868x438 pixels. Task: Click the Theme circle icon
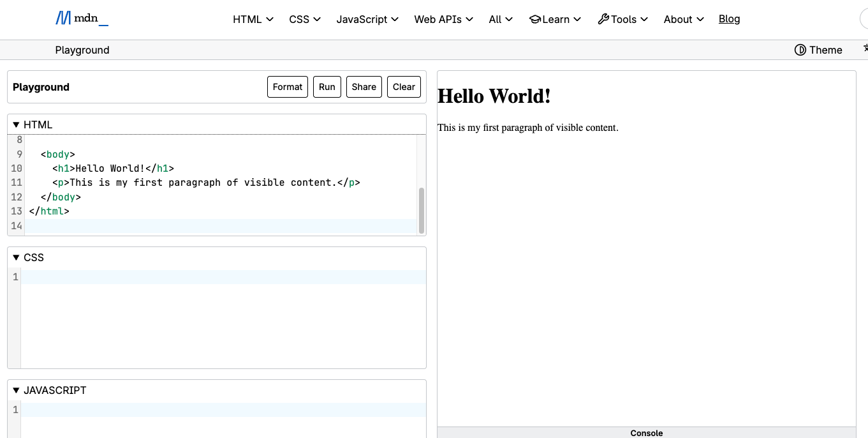coord(800,50)
